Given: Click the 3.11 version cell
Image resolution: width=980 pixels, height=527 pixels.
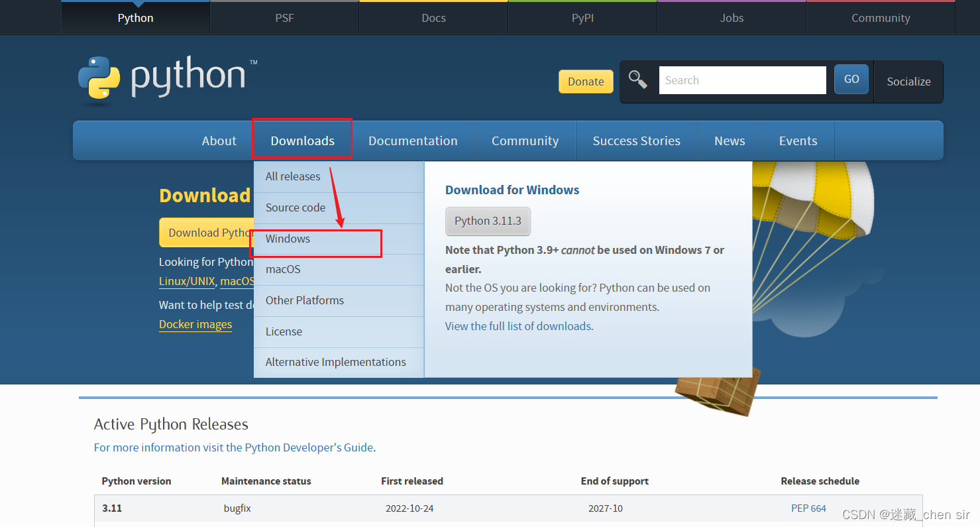Looking at the screenshot, I should [112, 508].
